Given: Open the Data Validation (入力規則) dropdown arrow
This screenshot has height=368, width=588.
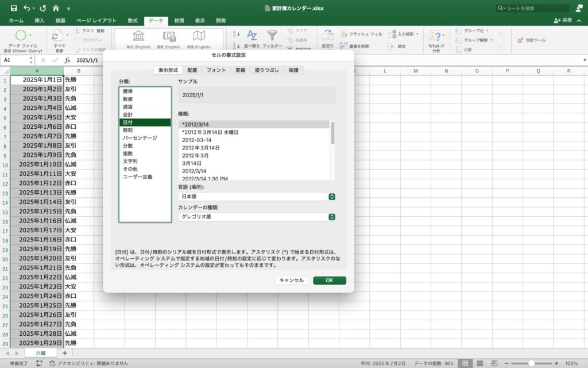Looking at the screenshot, I should click(x=417, y=34).
